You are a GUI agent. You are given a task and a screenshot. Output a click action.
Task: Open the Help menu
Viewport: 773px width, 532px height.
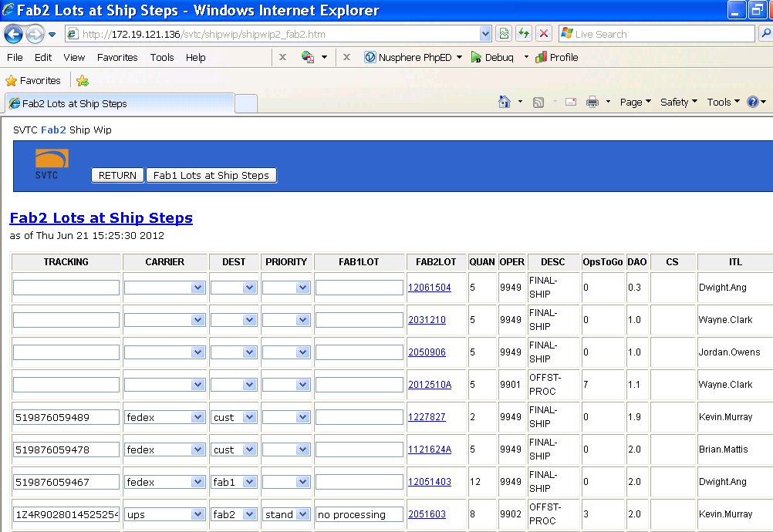tap(196, 57)
